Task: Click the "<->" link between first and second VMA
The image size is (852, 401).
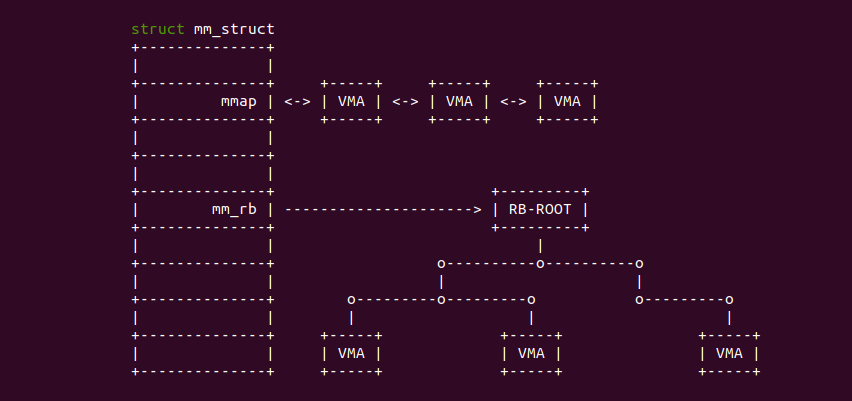Action: coord(405,101)
